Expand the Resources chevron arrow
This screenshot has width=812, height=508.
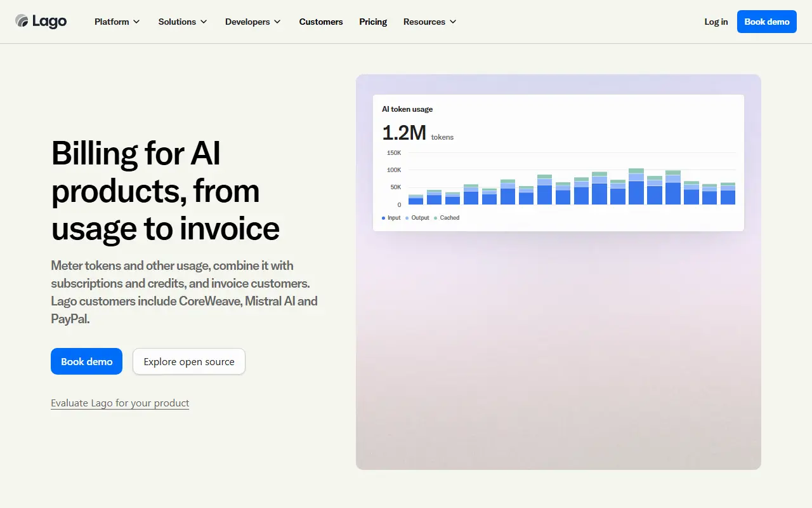[x=453, y=22]
